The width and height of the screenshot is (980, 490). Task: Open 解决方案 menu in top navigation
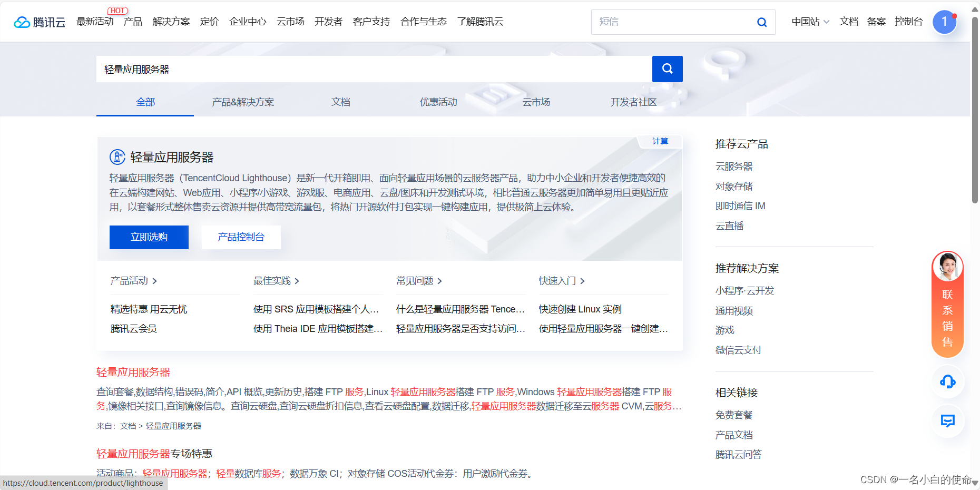point(171,22)
